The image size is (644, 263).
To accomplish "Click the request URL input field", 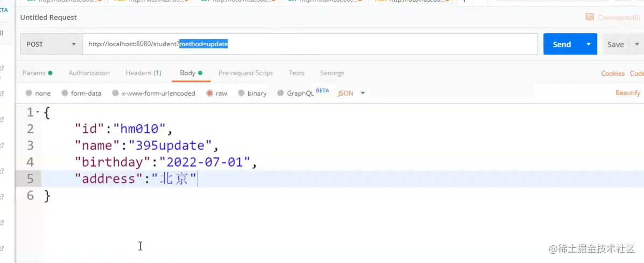I will click(310, 44).
